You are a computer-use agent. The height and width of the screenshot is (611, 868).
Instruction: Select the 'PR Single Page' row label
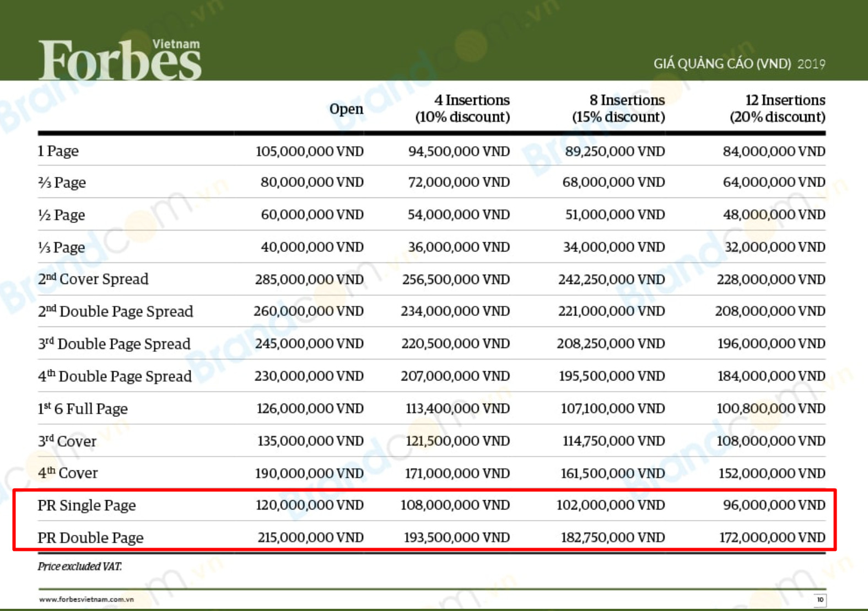click(x=87, y=505)
